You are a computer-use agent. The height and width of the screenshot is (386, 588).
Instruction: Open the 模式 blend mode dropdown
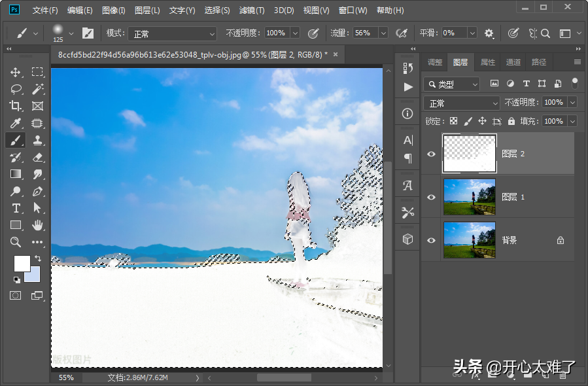[173, 34]
